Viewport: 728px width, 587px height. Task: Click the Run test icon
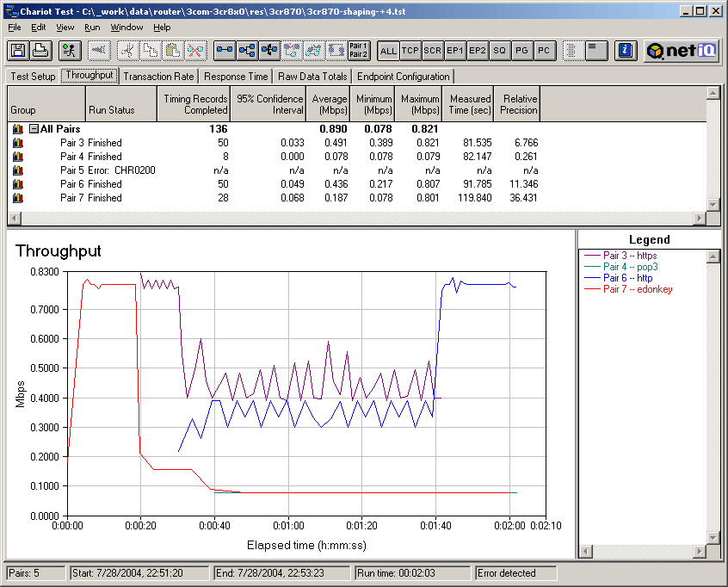point(71,51)
